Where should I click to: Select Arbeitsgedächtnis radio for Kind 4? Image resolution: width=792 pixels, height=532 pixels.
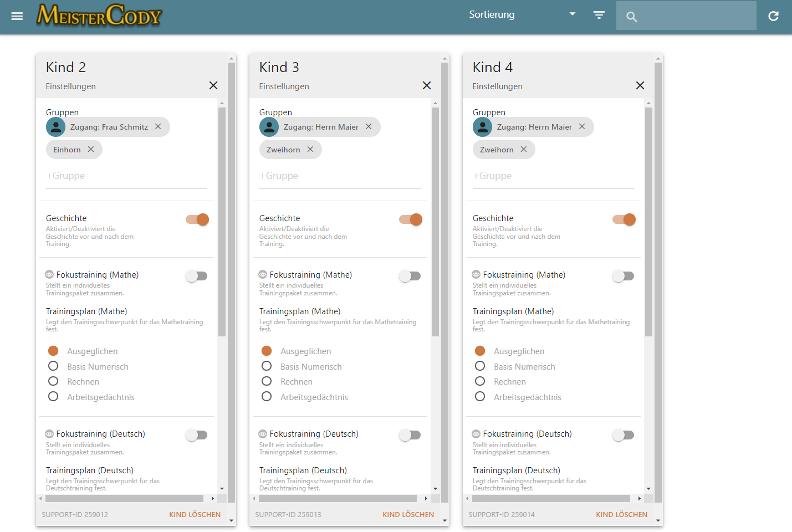coord(480,396)
